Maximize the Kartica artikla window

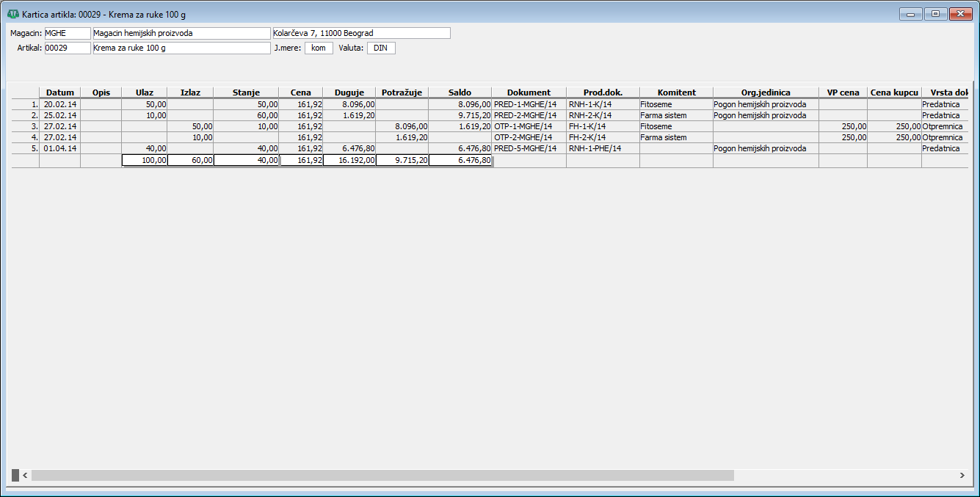click(934, 14)
